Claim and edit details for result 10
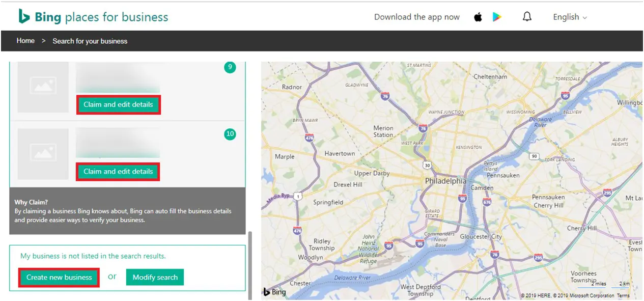The image size is (644, 301). coord(118,171)
